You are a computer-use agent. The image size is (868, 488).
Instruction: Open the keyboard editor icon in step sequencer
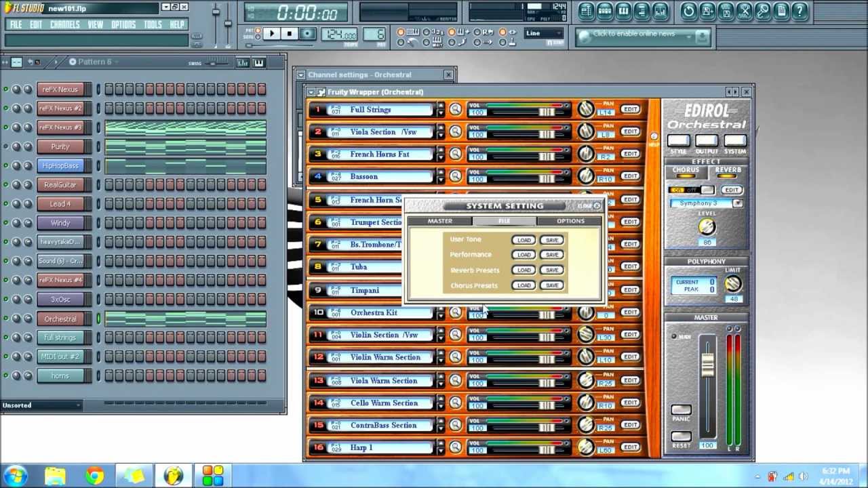(x=258, y=62)
